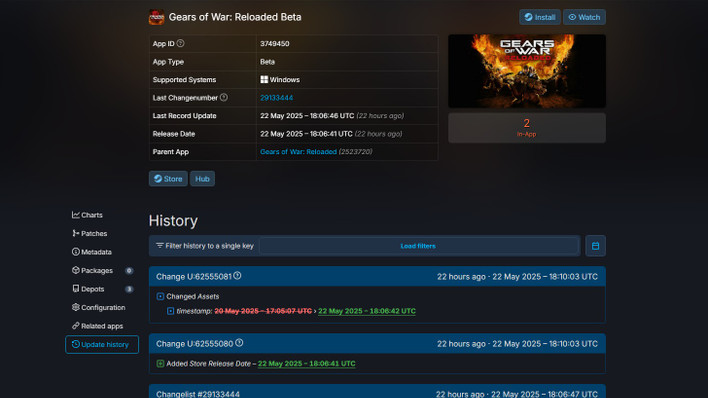Click the Depots count badge

(x=129, y=289)
